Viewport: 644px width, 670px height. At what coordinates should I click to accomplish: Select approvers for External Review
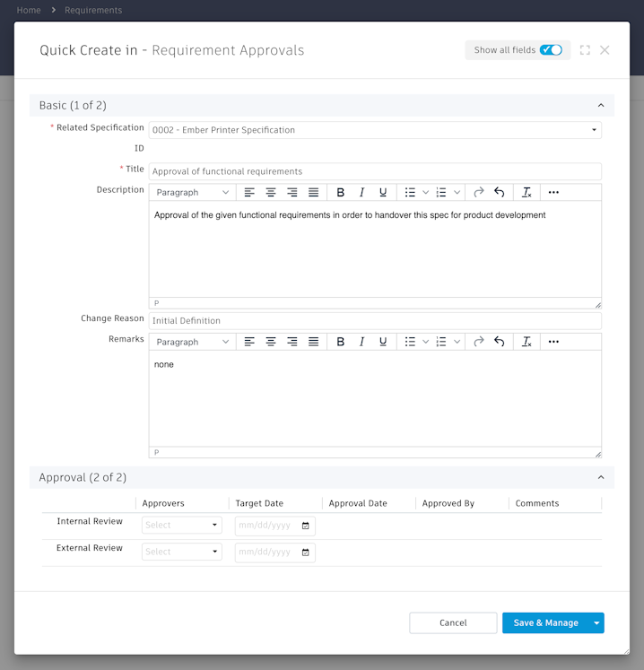click(181, 553)
